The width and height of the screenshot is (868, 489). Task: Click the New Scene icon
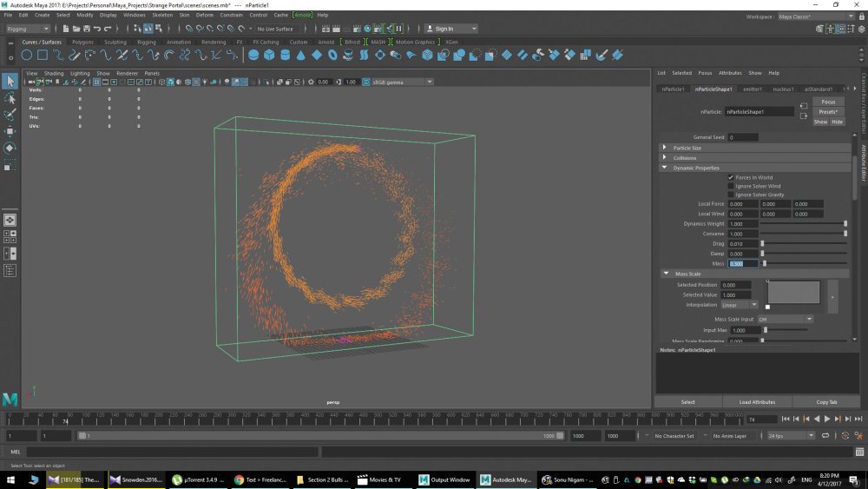coord(66,29)
